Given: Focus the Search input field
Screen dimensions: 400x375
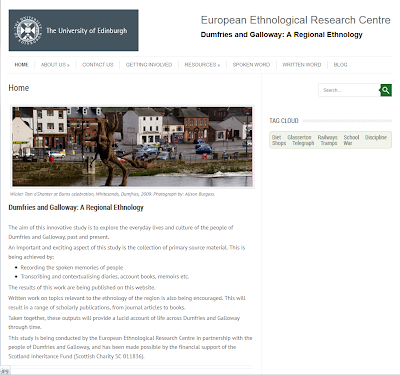Looking at the screenshot, I should (349, 90).
